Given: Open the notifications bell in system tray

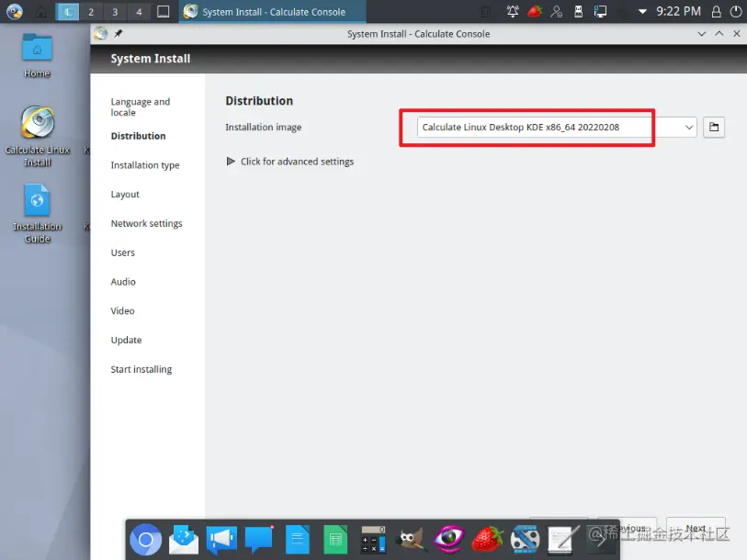Looking at the screenshot, I should pos(513,11).
